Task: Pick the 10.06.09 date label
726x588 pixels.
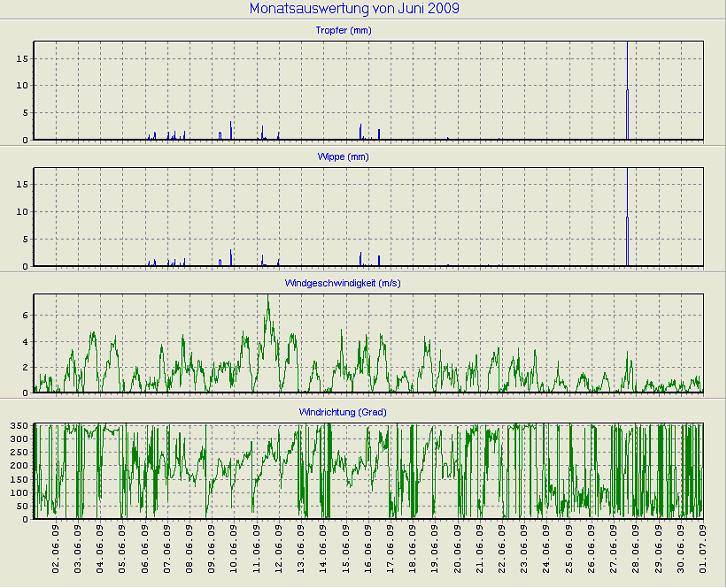Action: click(235, 552)
